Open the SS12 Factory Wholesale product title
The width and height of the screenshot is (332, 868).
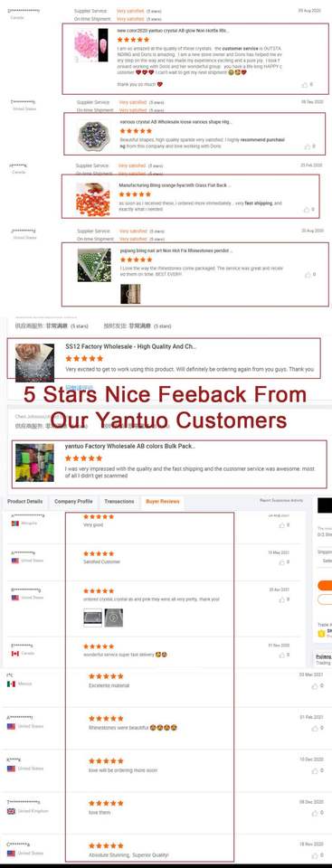coord(131,346)
